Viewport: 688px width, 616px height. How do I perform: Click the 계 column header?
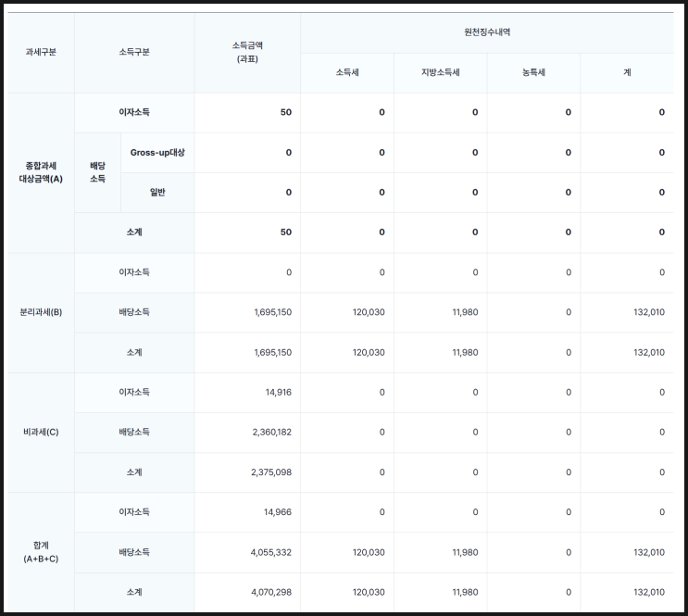pyautogui.click(x=627, y=72)
